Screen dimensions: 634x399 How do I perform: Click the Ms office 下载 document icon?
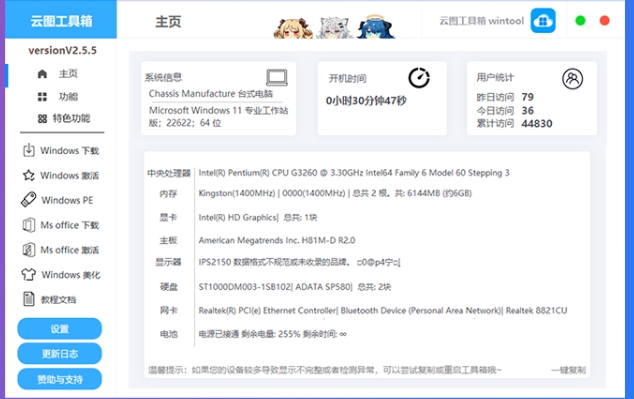coord(29,225)
